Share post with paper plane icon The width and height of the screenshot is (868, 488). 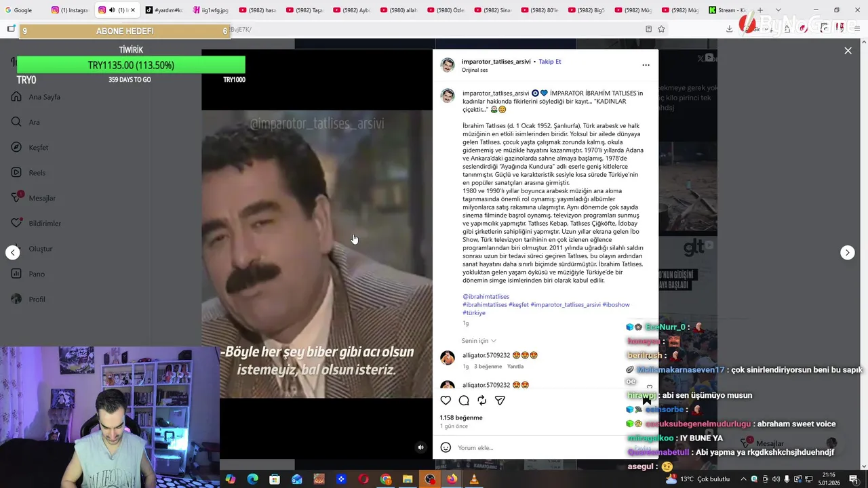pos(500,401)
